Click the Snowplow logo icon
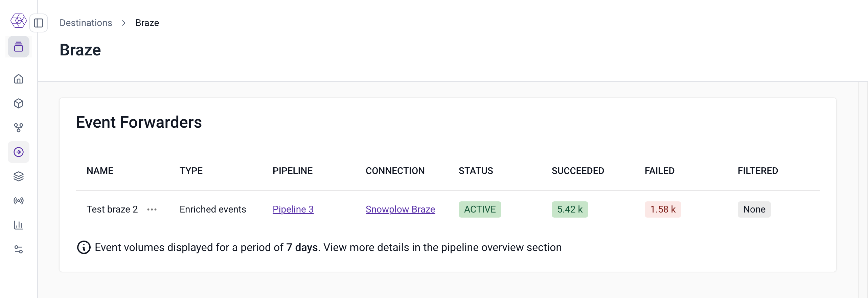Image resolution: width=868 pixels, height=298 pixels. [x=18, y=21]
